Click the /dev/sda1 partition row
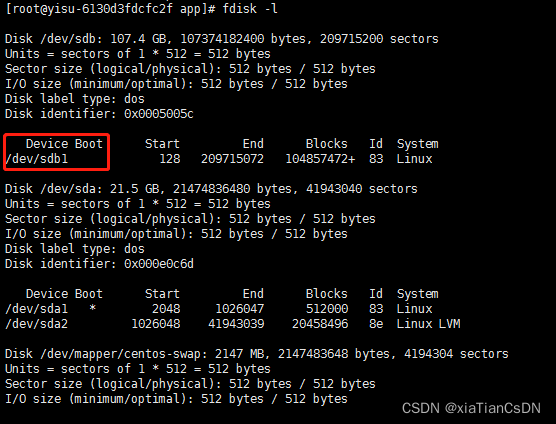The width and height of the screenshot is (556, 424). click(218, 309)
